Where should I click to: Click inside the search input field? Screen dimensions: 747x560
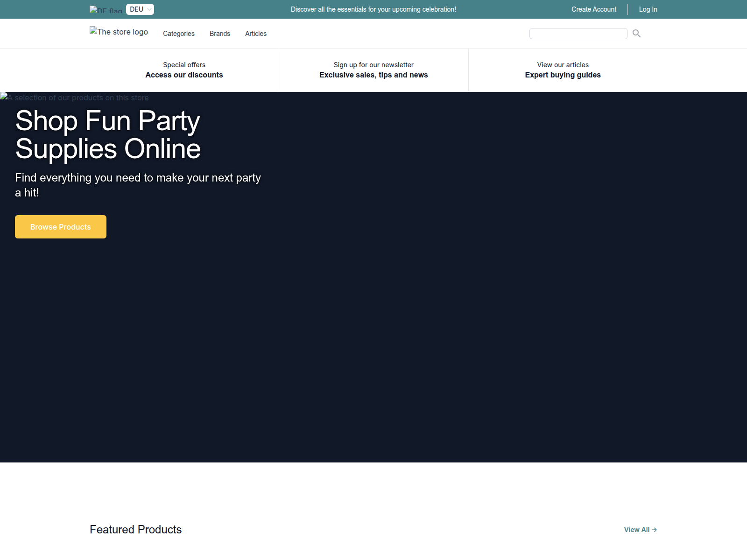point(578,33)
